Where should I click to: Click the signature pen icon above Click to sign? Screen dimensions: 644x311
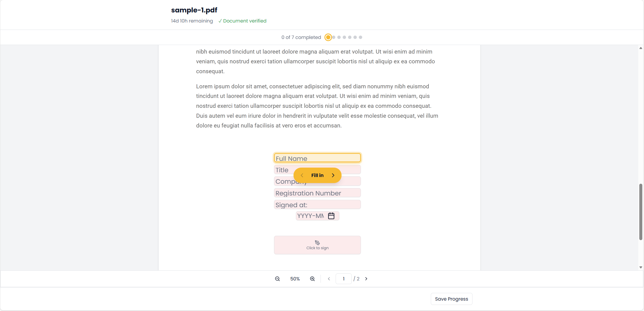pyautogui.click(x=317, y=242)
